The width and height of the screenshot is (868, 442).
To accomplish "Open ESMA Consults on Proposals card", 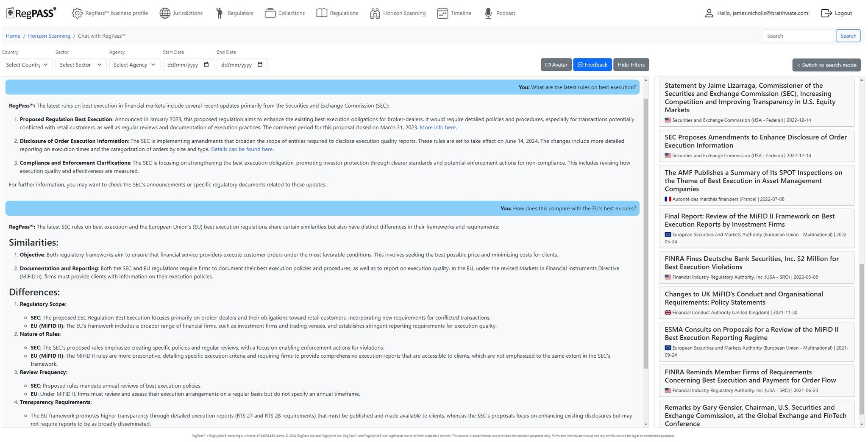I will pyautogui.click(x=757, y=342).
